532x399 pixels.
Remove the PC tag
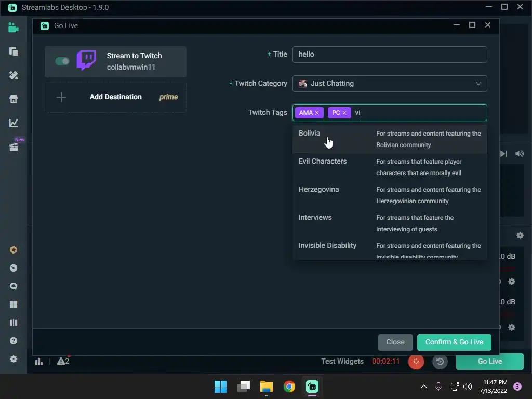[344, 113]
